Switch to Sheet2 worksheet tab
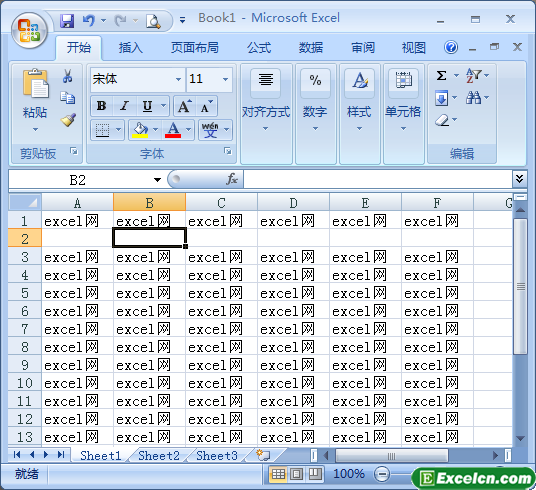The image size is (536, 490). pyautogui.click(x=159, y=455)
